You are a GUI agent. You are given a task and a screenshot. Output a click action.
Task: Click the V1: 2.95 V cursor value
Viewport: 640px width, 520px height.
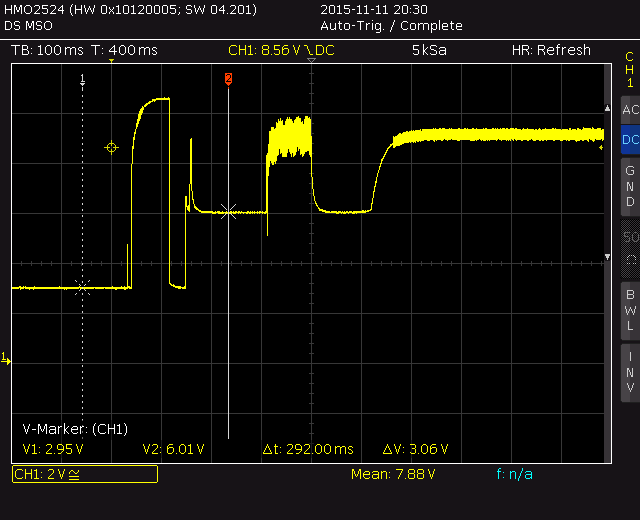[x=53, y=449]
